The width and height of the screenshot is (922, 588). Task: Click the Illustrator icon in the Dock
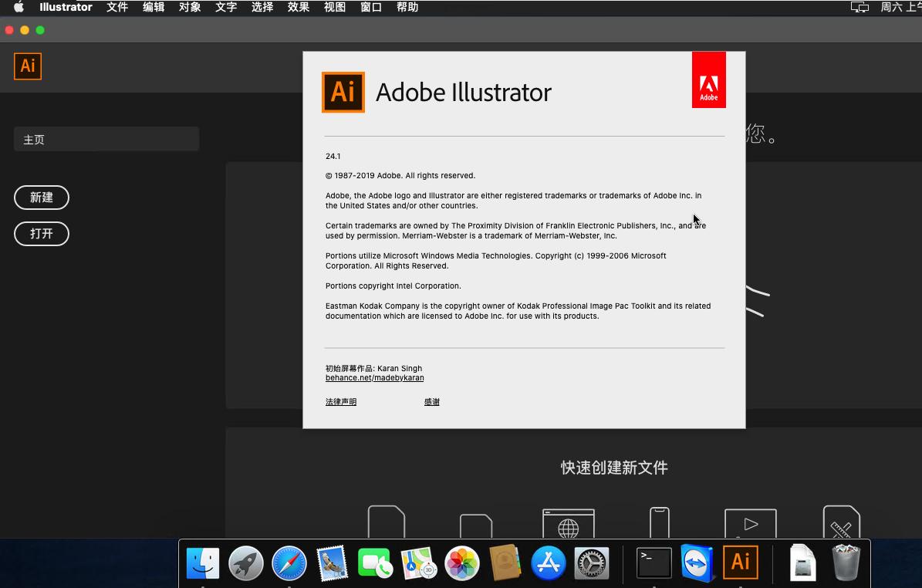[x=741, y=562]
